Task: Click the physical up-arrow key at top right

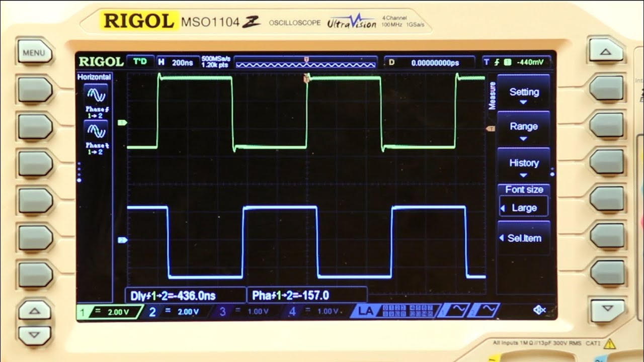Action: tap(606, 51)
